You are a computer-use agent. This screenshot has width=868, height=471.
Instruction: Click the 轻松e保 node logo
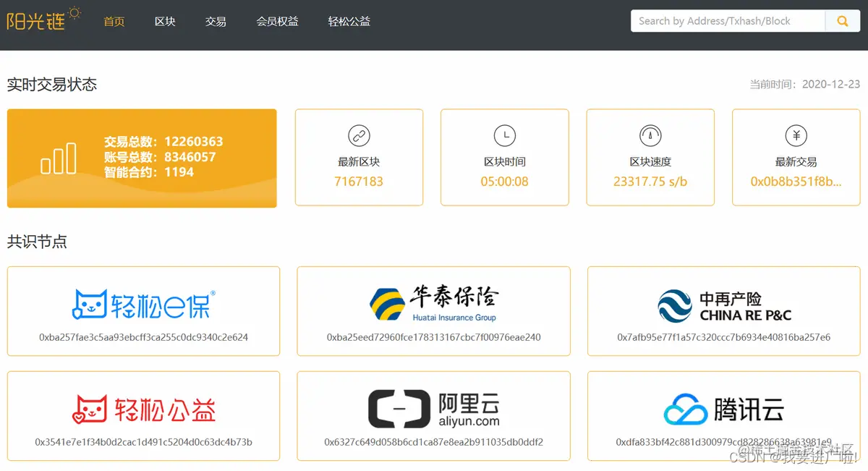(143, 304)
